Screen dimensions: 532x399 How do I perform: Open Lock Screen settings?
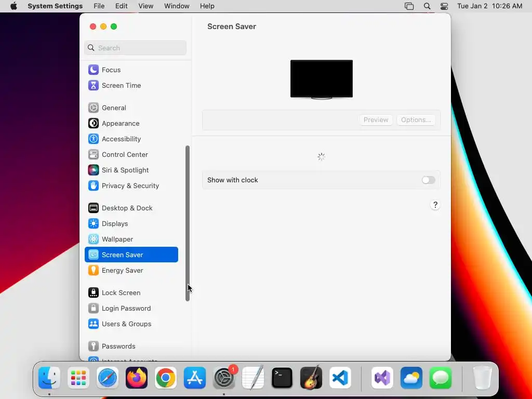pyautogui.click(x=131, y=293)
